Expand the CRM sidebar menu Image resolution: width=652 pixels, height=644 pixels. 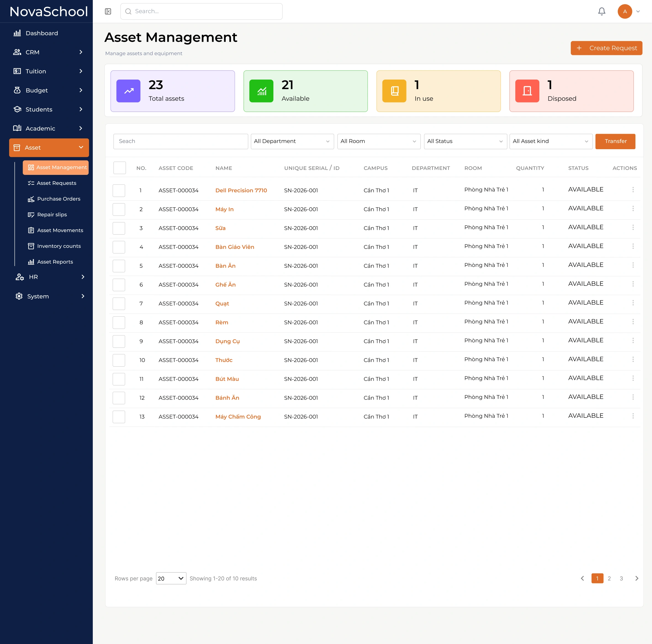pos(48,52)
